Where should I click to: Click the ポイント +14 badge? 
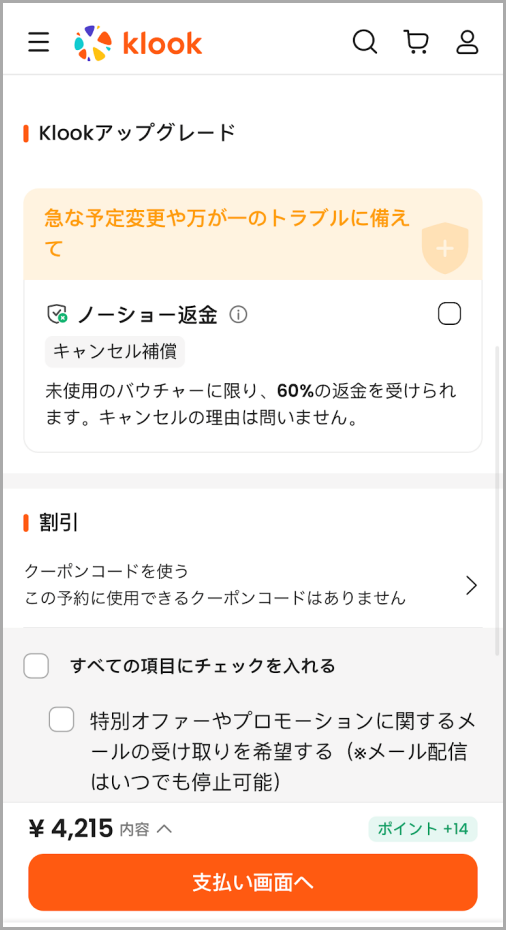[x=423, y=829]
